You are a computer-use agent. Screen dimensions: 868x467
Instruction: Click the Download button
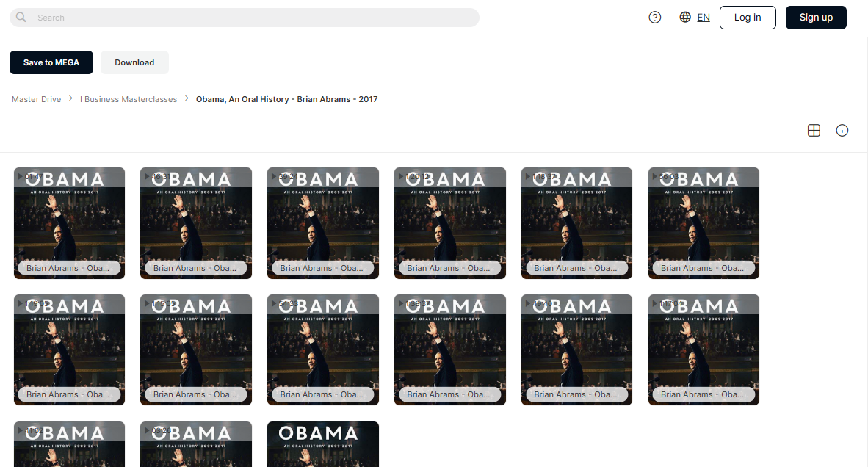(134, 62)
